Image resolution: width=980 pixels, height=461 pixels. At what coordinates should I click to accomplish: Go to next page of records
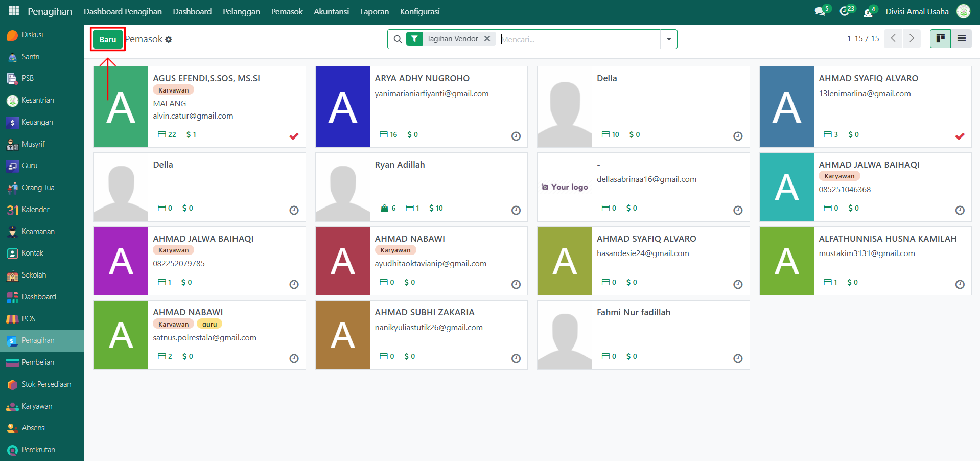(x=912, y=39)
